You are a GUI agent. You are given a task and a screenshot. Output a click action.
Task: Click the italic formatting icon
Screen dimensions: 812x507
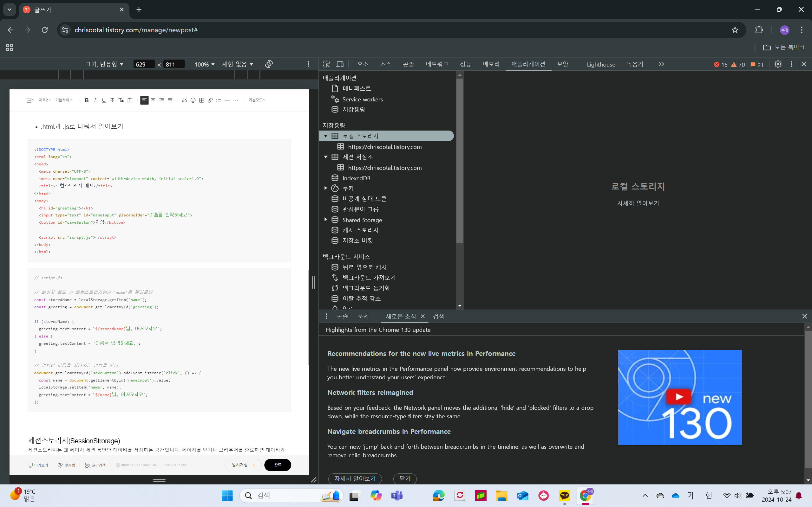coord(95,100)
